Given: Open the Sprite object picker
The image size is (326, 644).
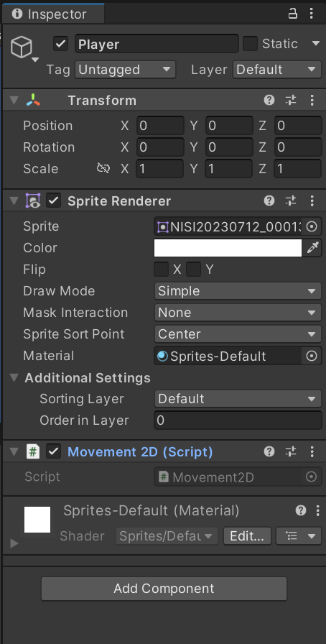Looking at the screenshot, I should click(312, 226).
